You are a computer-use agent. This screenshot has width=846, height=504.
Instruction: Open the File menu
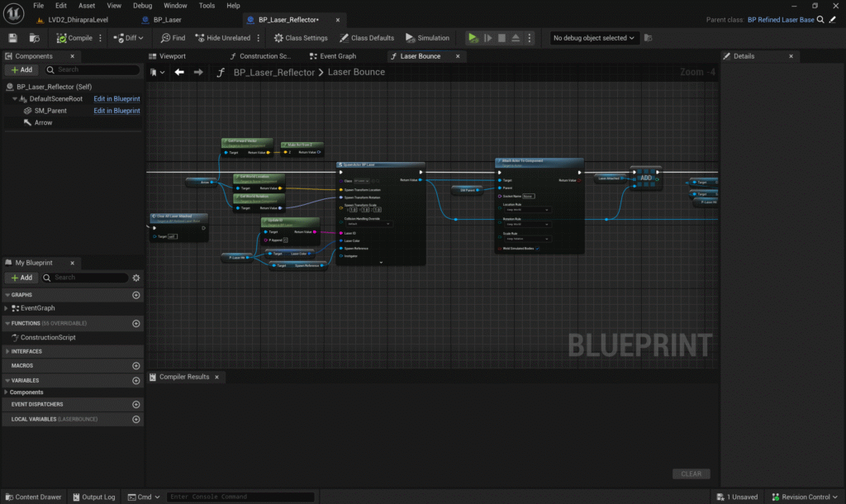point(38,6)
